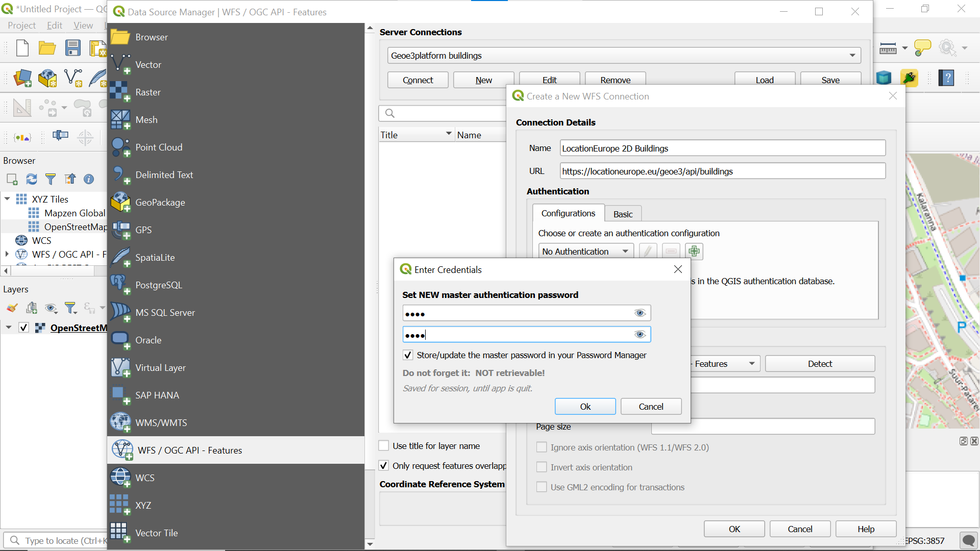
Task: Enable Store master password in Password Manager
Action: click(406, 355)
